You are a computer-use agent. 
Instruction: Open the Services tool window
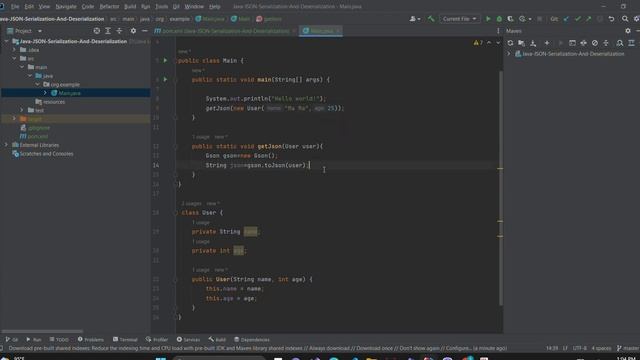pos(188,340)
